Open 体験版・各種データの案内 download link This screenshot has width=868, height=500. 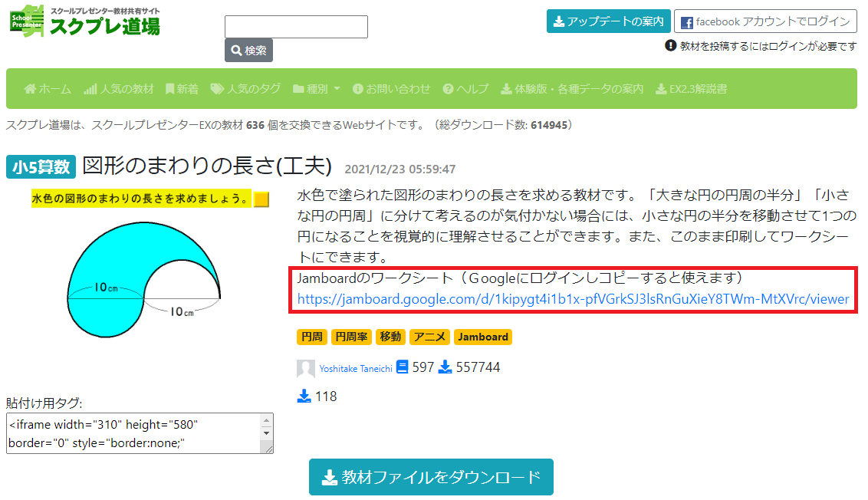tap(572, 89)
